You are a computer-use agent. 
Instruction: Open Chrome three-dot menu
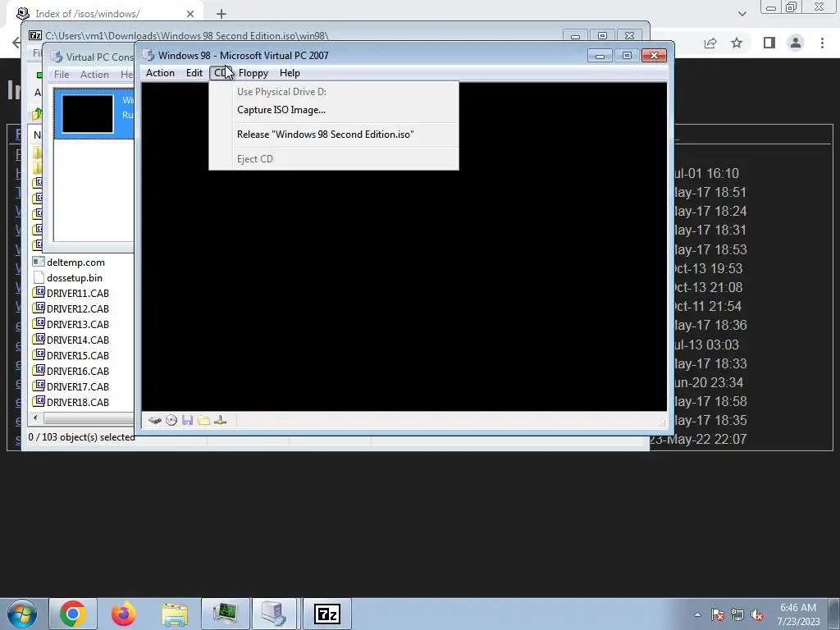click(x=822, y=43)
